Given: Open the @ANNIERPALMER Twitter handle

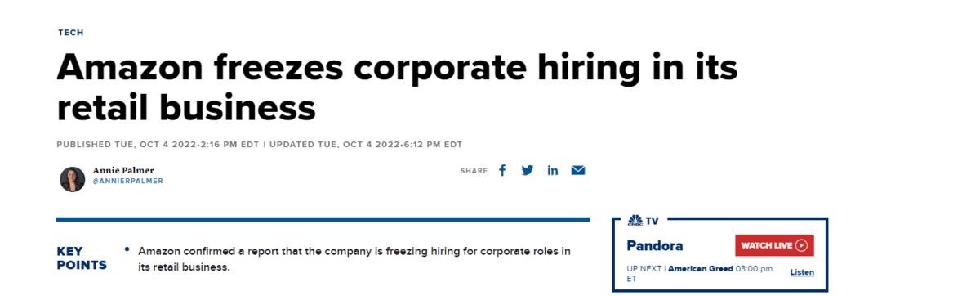Looking at the screenshot, I should click(x=127, y=181).
